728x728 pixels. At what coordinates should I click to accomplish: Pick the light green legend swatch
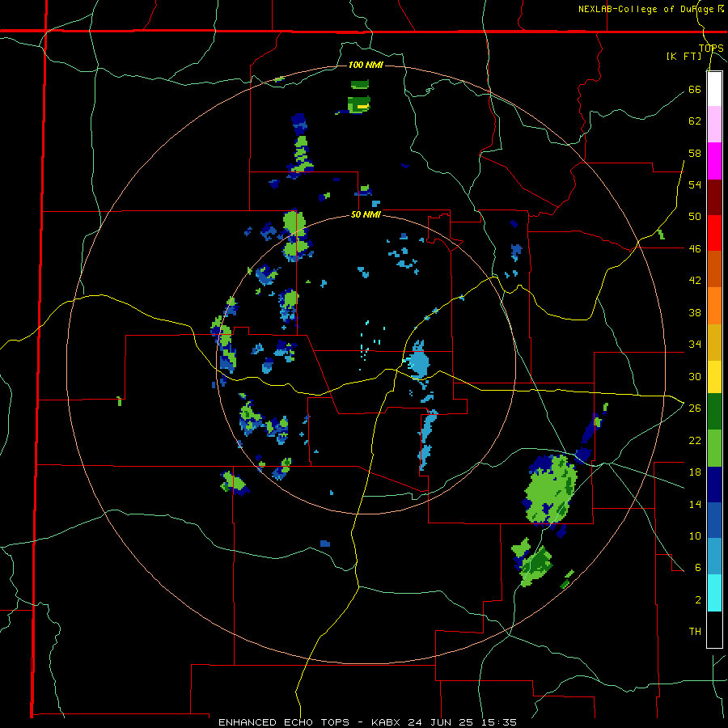pyautogui.click(x=714, y=448)
